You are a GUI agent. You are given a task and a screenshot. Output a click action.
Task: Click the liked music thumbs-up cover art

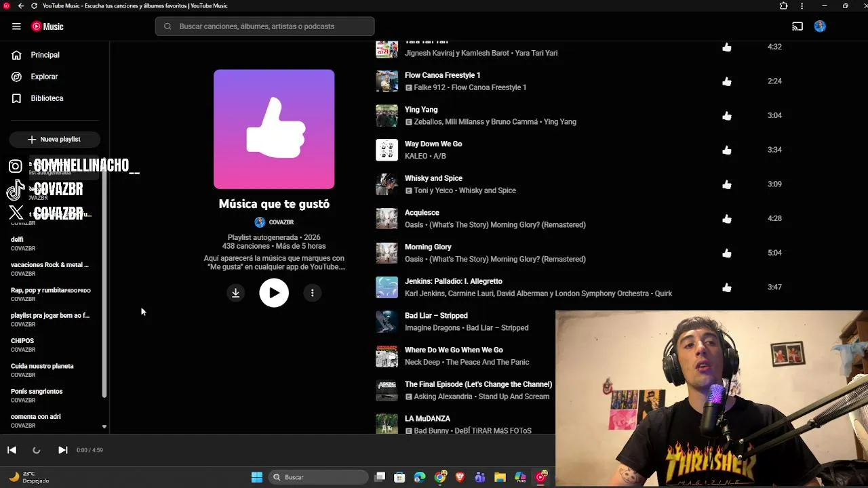tap(274, 129)
